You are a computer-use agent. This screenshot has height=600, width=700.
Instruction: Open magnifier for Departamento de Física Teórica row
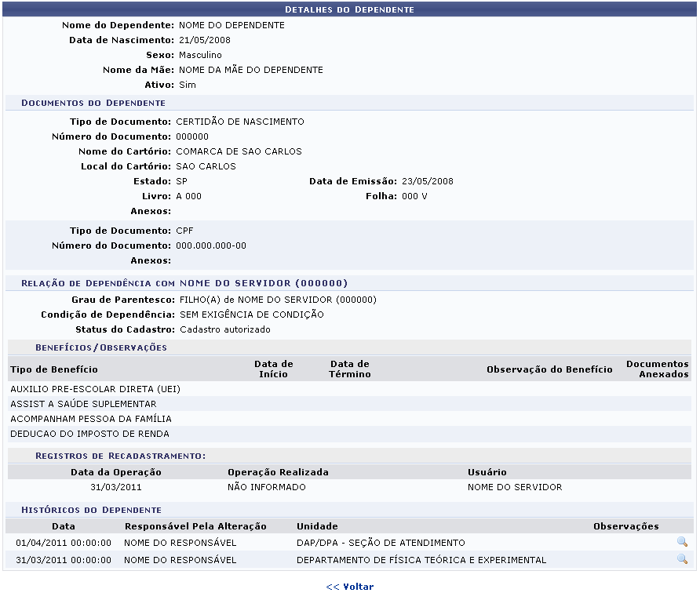(x=681, y=559)
